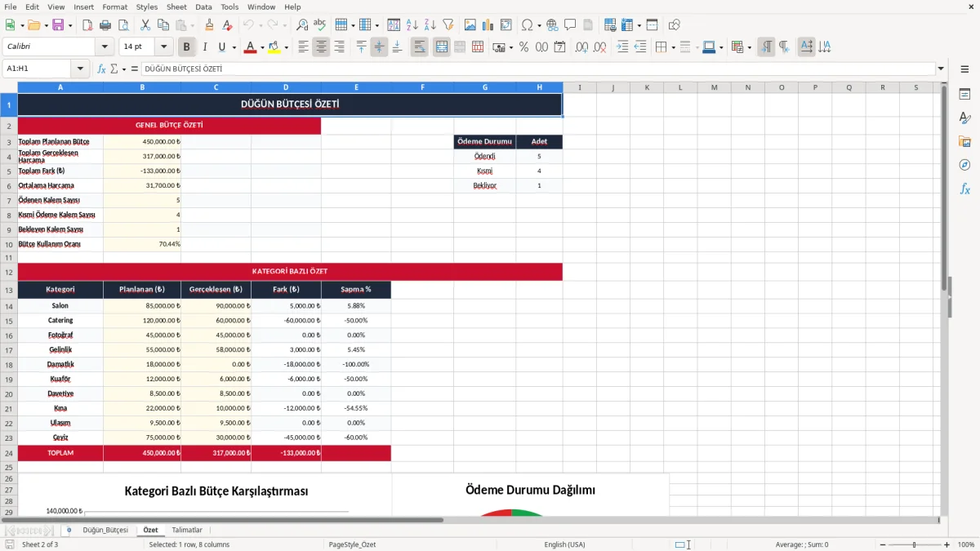Toggle AutoFilter funnel icon
The width and height of the screenshot is (980, 551).
(448, 25)
